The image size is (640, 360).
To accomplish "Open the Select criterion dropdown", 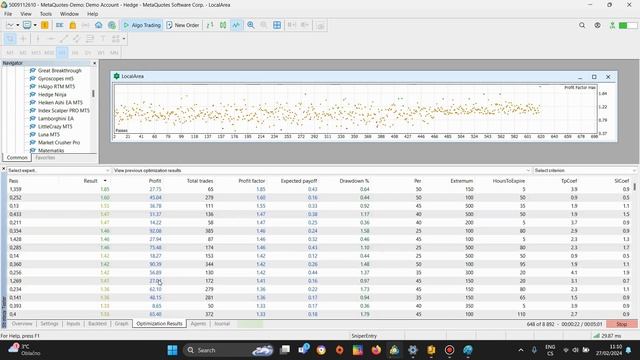I will [x=584, y=170].
